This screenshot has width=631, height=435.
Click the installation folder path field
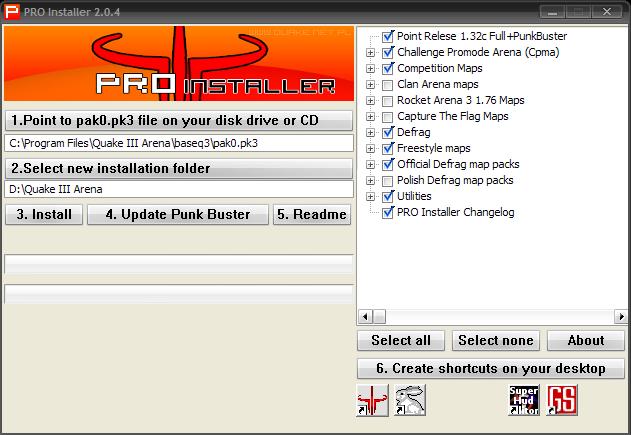[178, 189]
